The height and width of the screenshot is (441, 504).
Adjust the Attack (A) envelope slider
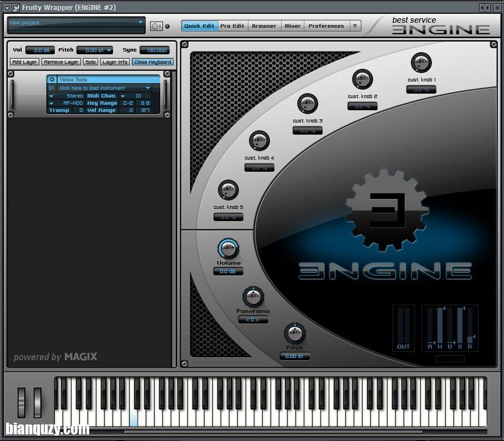pos(430,325)
